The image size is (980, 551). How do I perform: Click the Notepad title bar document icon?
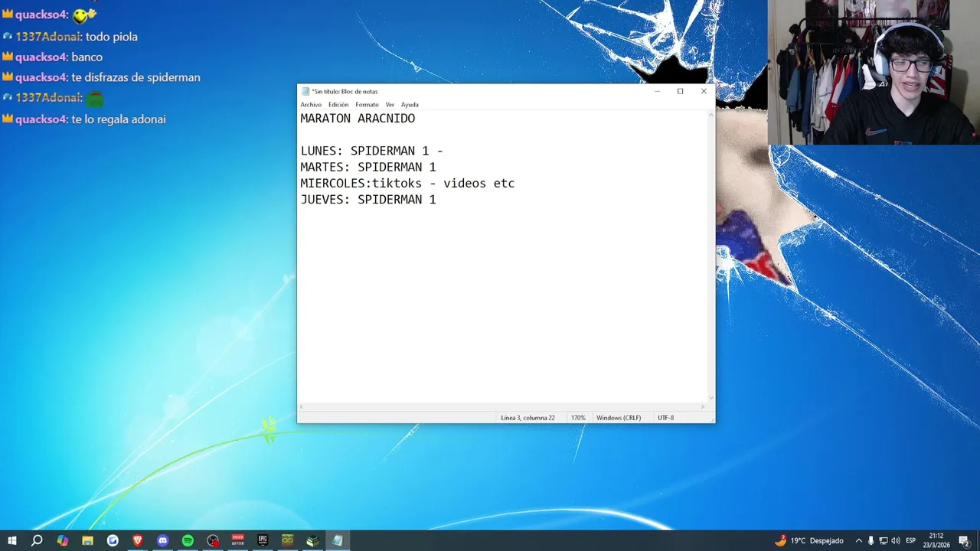[x=305, y=91]
